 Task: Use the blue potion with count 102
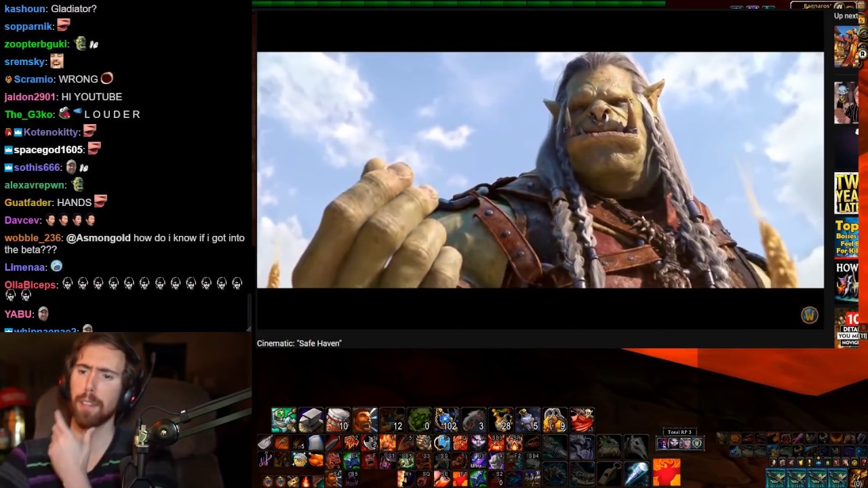(x=446, y=420)
